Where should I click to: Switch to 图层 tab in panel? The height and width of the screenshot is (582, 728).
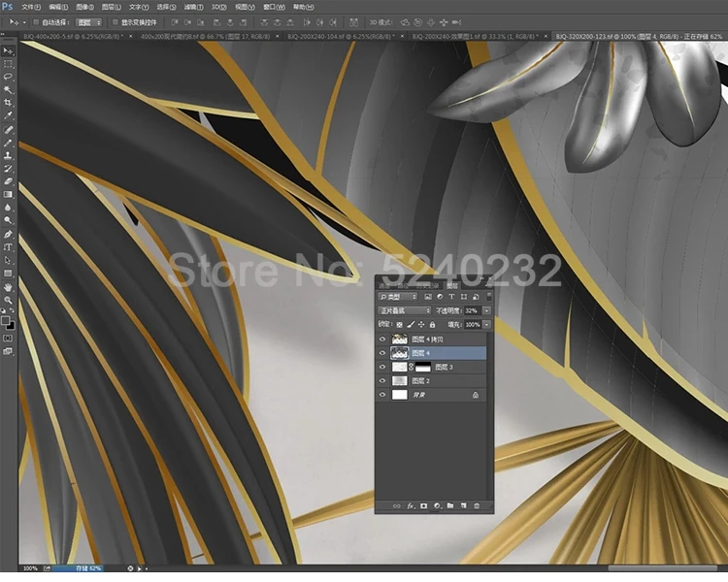[x=451, y=285]
